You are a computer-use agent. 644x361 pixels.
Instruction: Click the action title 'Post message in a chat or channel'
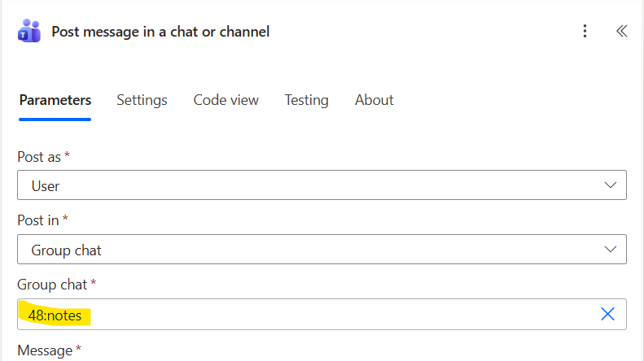click(160, 32)
